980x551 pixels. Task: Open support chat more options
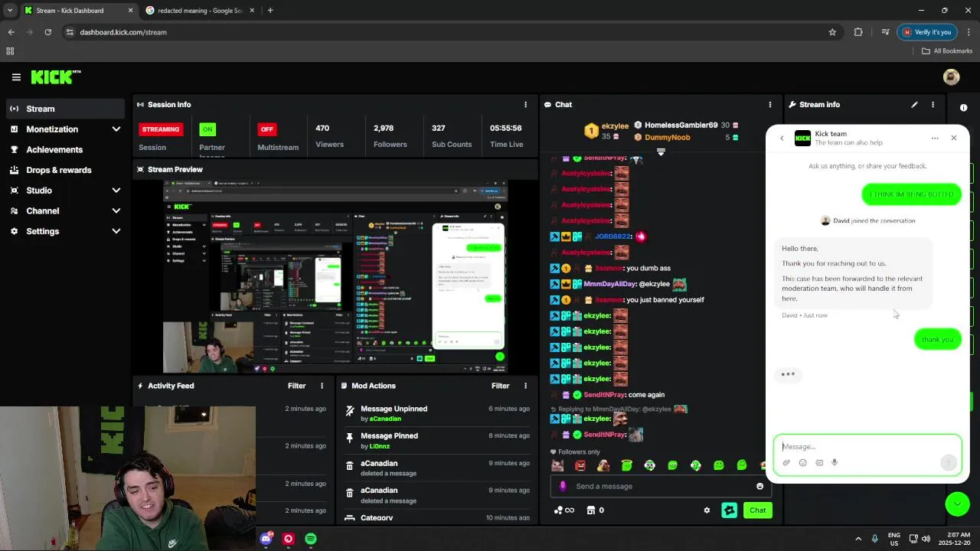click(x=935, y=139)
